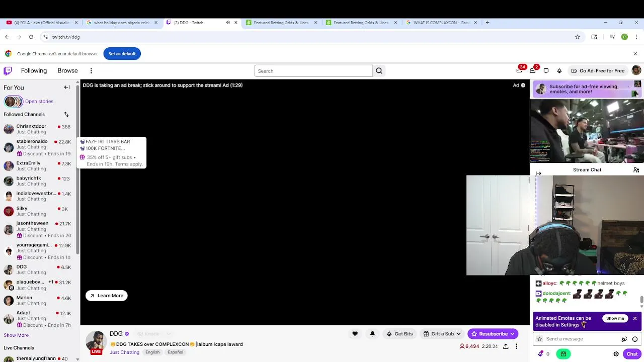Click the Get Bits button under stream
The height and width of the screenshot is (362, 644).
(x=399, y=334)
